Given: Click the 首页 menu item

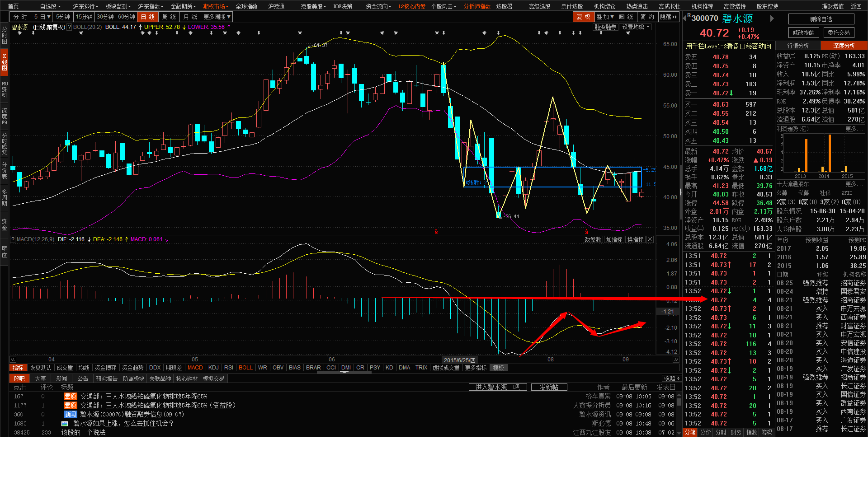Looking at the screenshot, I should pyautogui.click(x=14, y=6).
